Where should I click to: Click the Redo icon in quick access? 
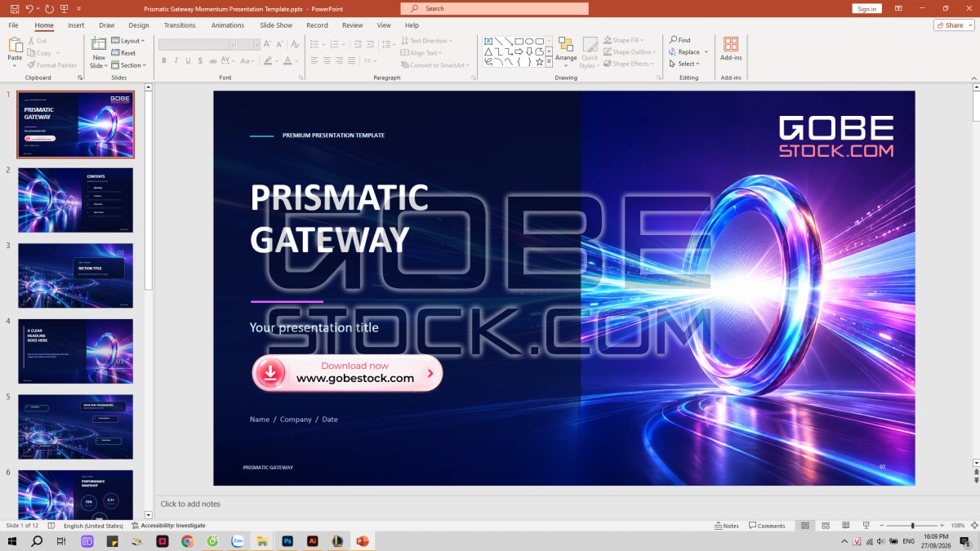tap(50, 8)
